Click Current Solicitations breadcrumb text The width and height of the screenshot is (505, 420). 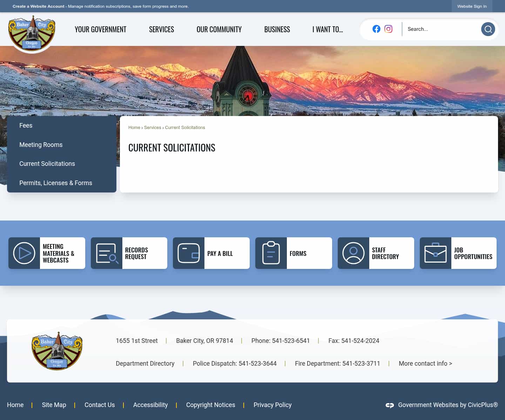point(185,128)
